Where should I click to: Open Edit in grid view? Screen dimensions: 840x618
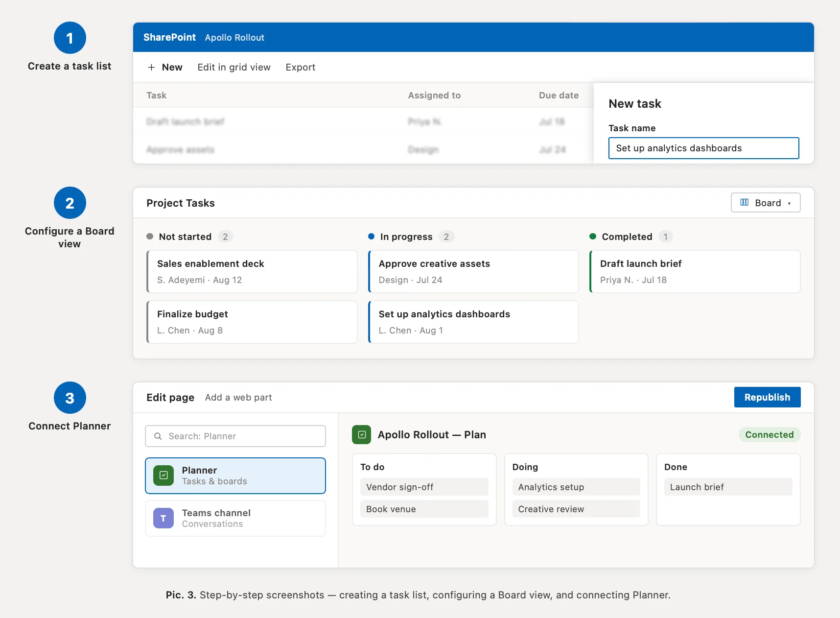pyautogui.click(x=234, y=67)
